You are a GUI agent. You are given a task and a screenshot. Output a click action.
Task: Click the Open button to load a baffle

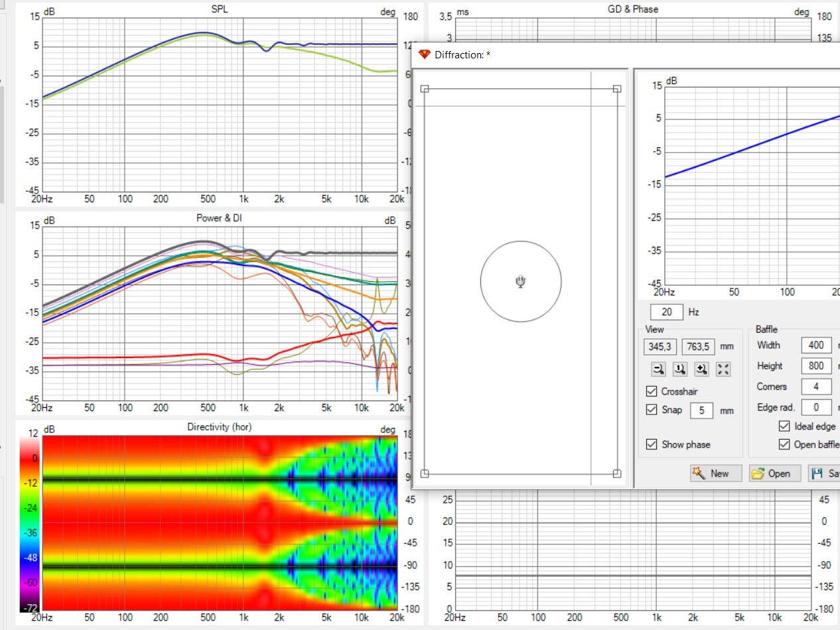775,473
